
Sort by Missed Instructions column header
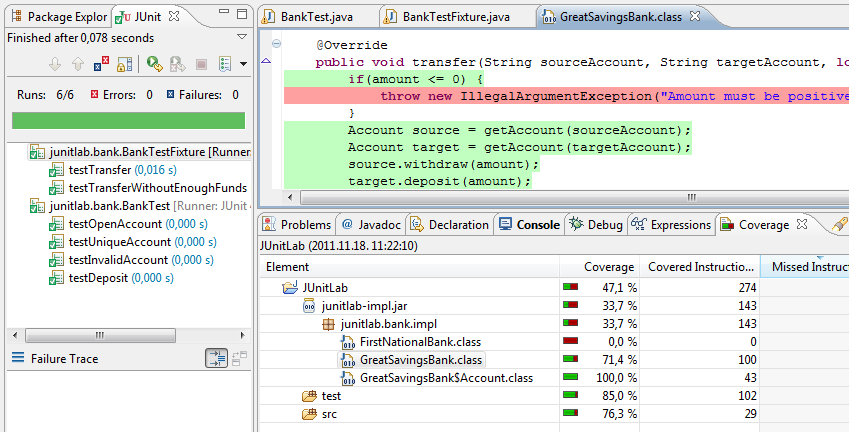(x=805, y=267)
